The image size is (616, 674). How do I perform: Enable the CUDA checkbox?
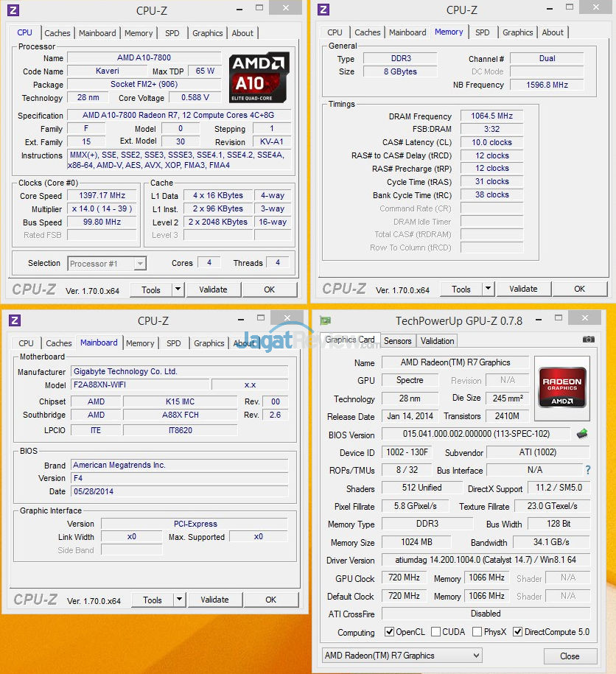click(x=436, y=632)
